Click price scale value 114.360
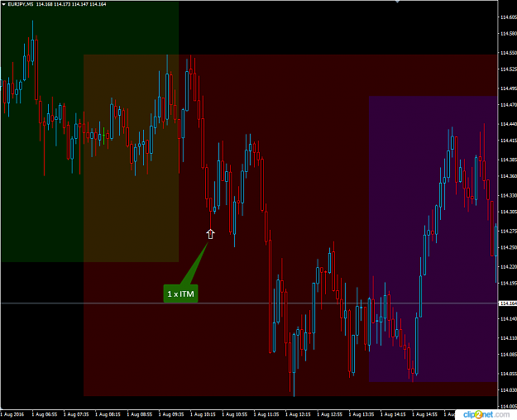The height and width of the screenshot is (420, 517). (x=509, y=176)
